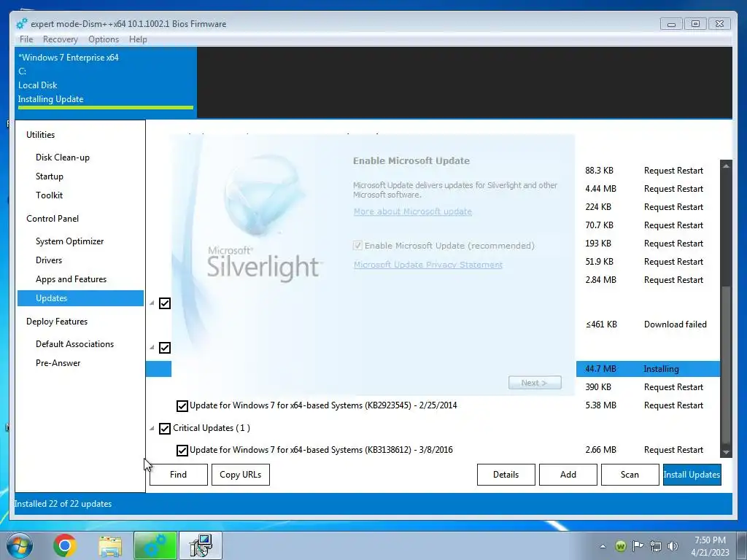Click the Dism++ gear icon in title bar

pos(21,24)
